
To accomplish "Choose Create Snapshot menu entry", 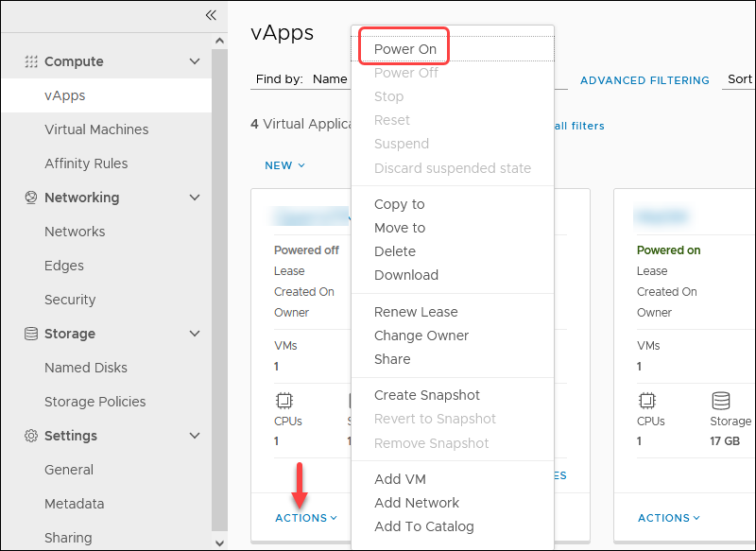I will pyautogui.click(x=427, y=395).
